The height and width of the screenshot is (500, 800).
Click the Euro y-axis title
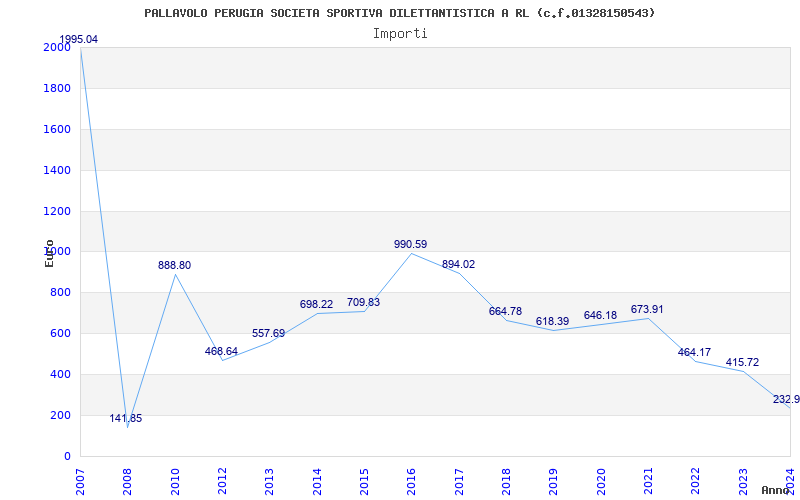49,253
